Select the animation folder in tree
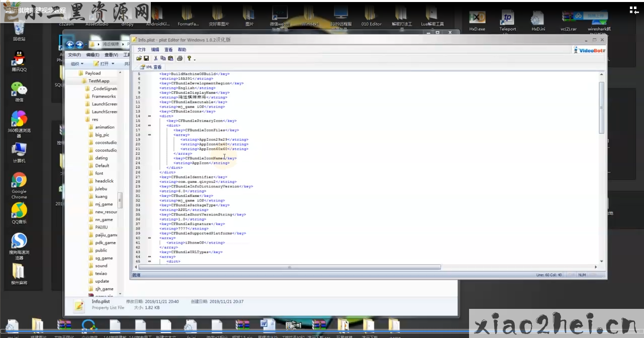This screenshot has width=644, height=338. pyautogui.click(x=101, y=127)
